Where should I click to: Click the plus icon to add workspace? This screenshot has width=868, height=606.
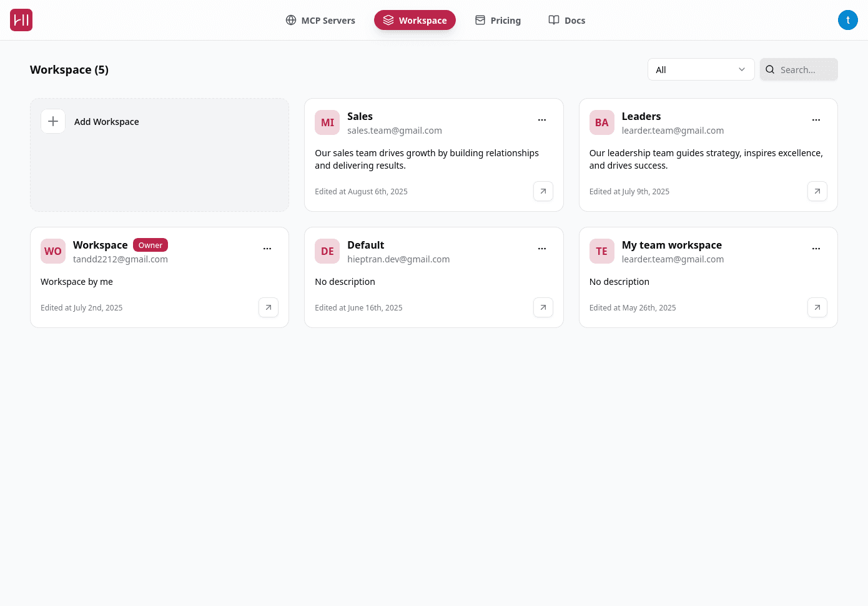[53, 121]
